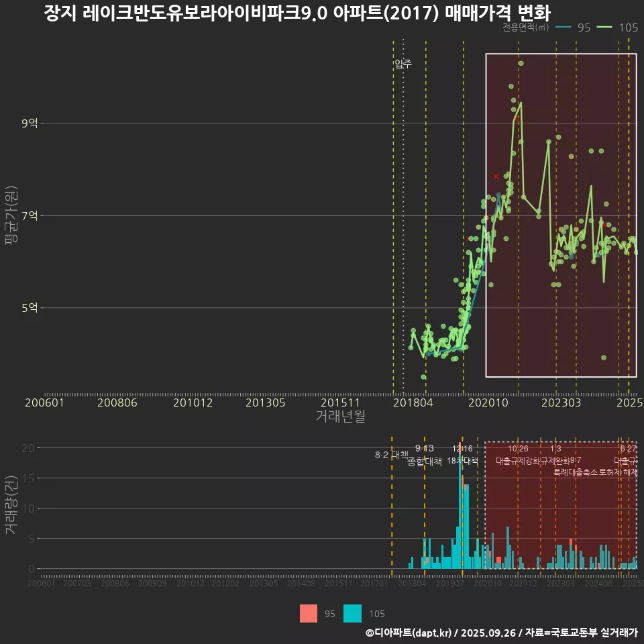Image resolution: width=644 pixels, height=644 pixels.
Task: Click the salmon 95 swatch in bottom legend
Action: click(309, 613)
